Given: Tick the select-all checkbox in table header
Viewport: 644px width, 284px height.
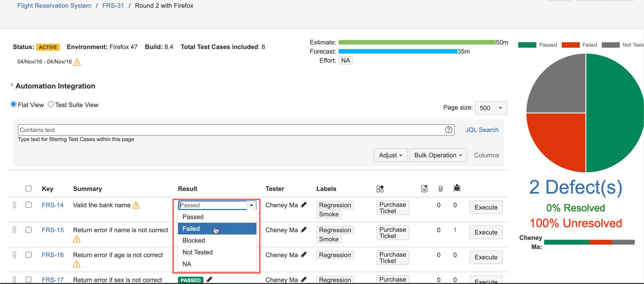Looking at the screenshot, I should (x=29, y=189).
